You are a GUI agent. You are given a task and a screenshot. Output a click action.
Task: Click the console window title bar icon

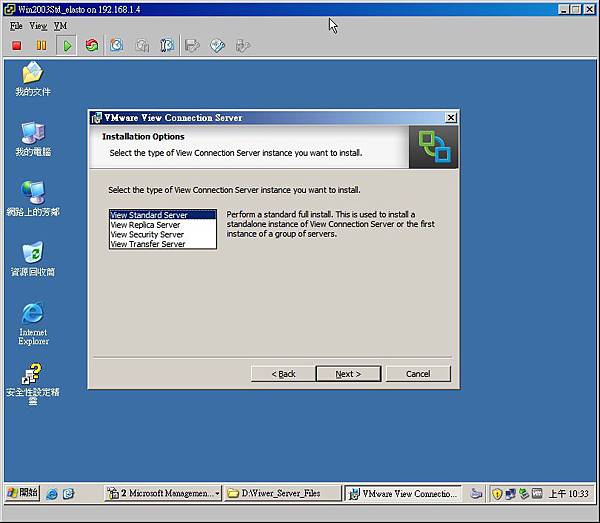click(x=10, y=9)
